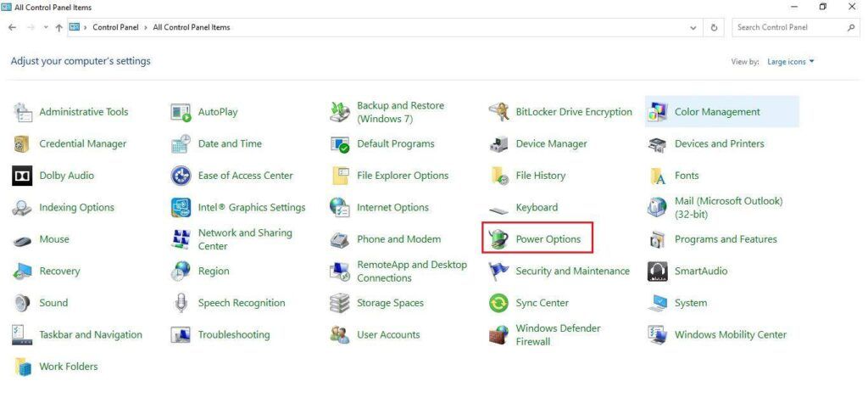Open the Network and Sharing Center icon
868x403 pixels.
point(181,239)
